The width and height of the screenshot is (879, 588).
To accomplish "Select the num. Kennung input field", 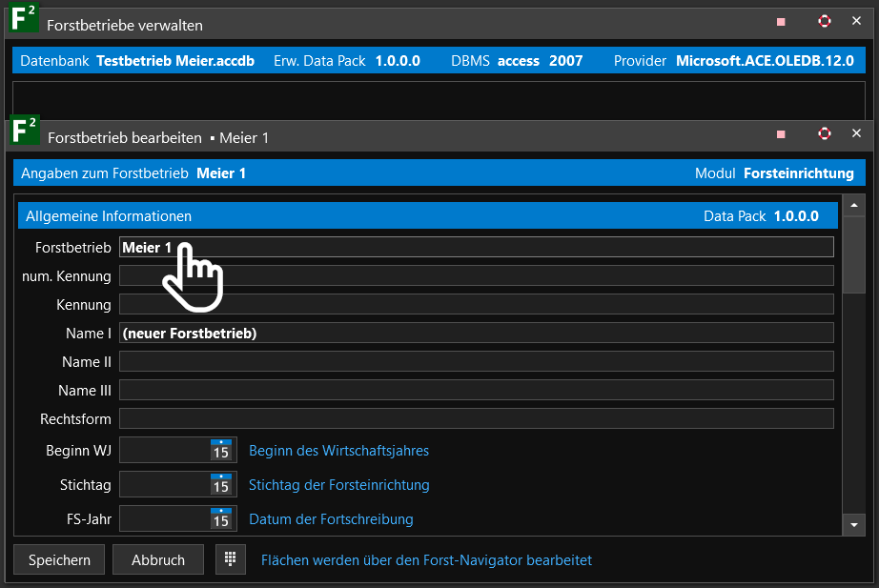I will [477, 276].
